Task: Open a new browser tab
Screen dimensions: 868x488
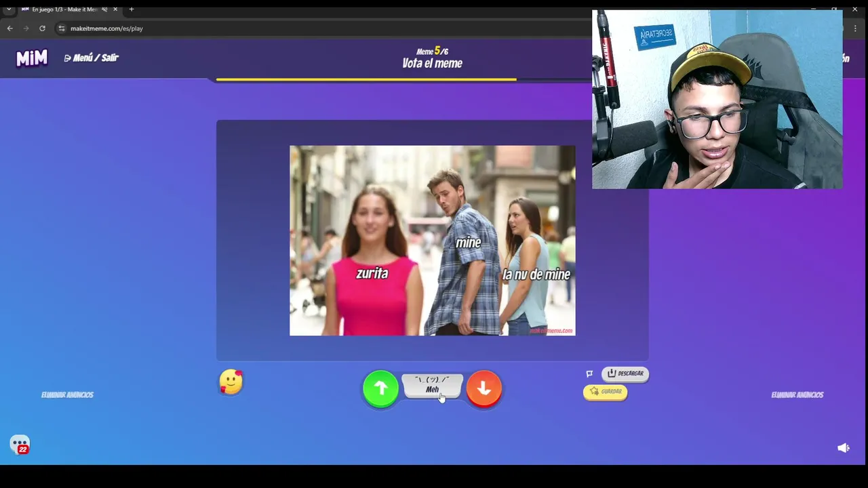Action: click(132, 9)
